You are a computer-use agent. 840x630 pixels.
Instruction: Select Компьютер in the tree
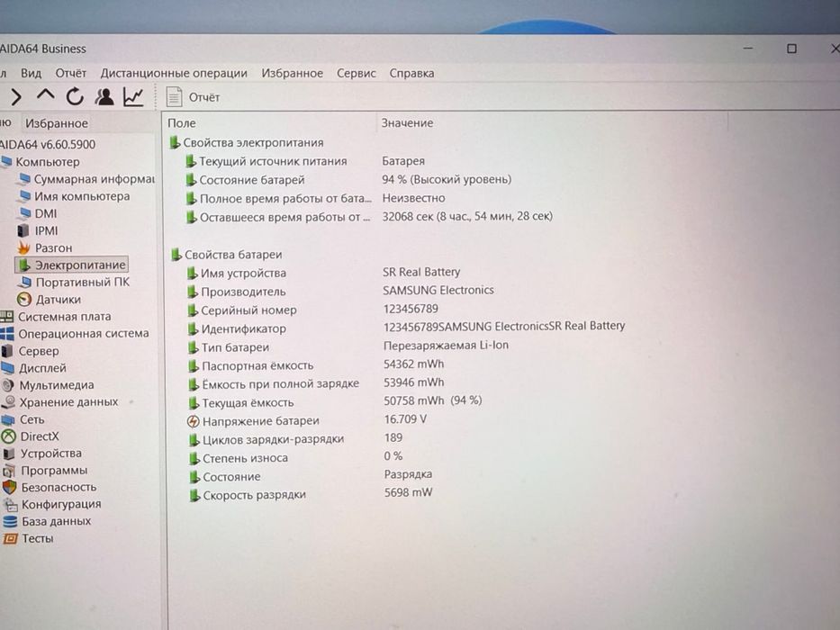pos(41,162)
